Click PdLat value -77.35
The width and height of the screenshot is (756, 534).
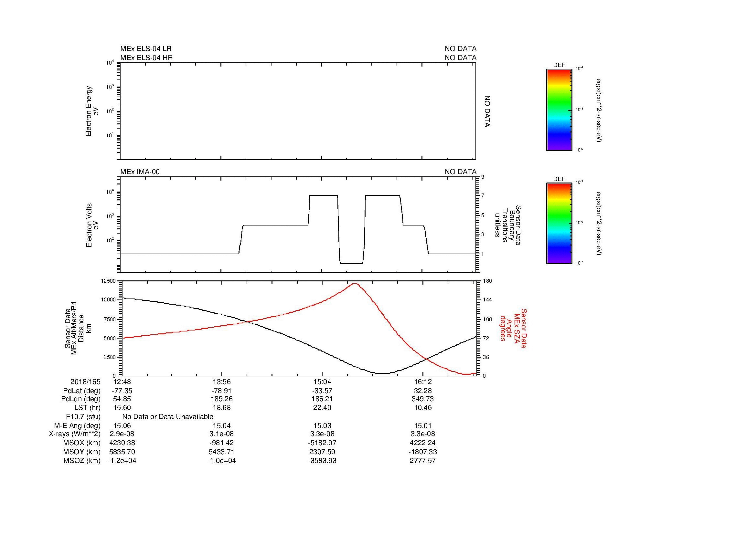click(122, 391)
